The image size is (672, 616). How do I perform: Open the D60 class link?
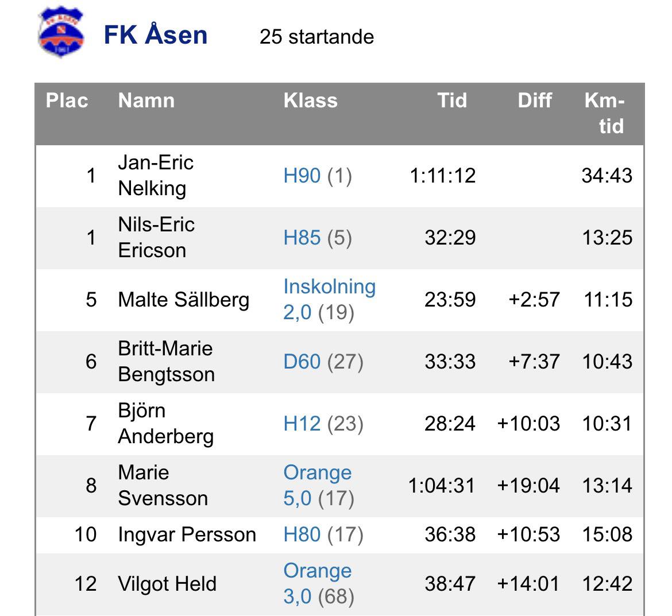(302, 362)
